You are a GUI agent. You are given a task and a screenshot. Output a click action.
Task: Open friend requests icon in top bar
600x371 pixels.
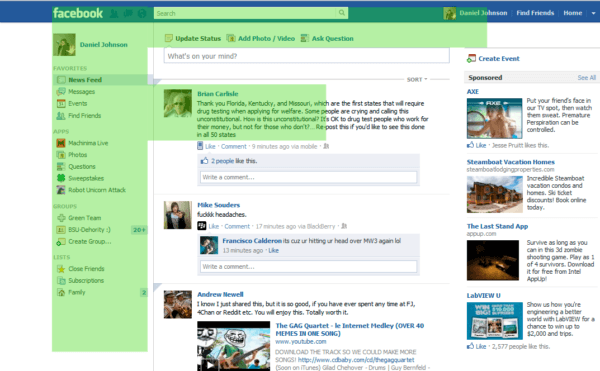(114, 13)
